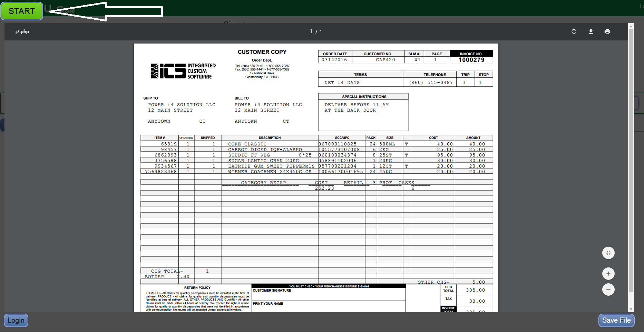This screenshot has height=332, width=644.
Task: Click the j7.php document title
Action: (22, 31)
